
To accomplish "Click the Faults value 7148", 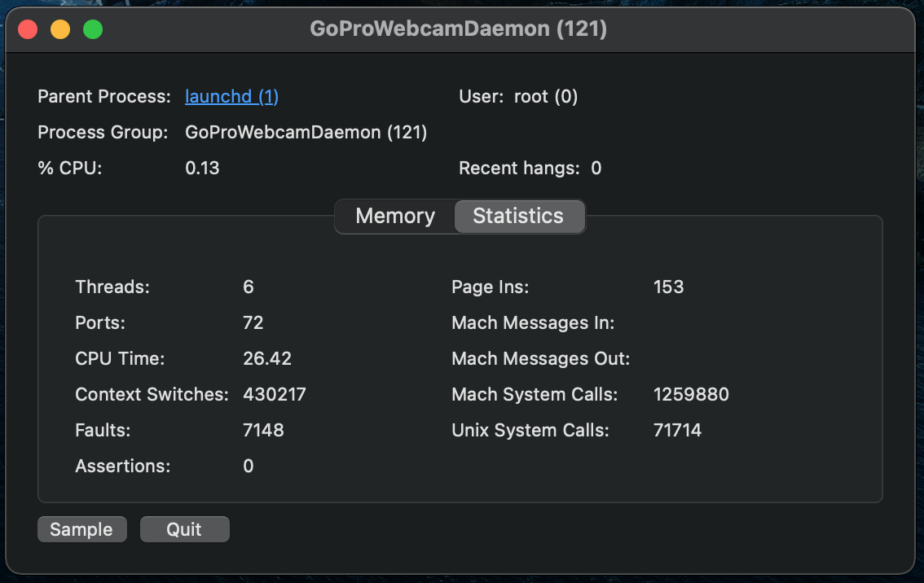I will click(x=263, y=431).
